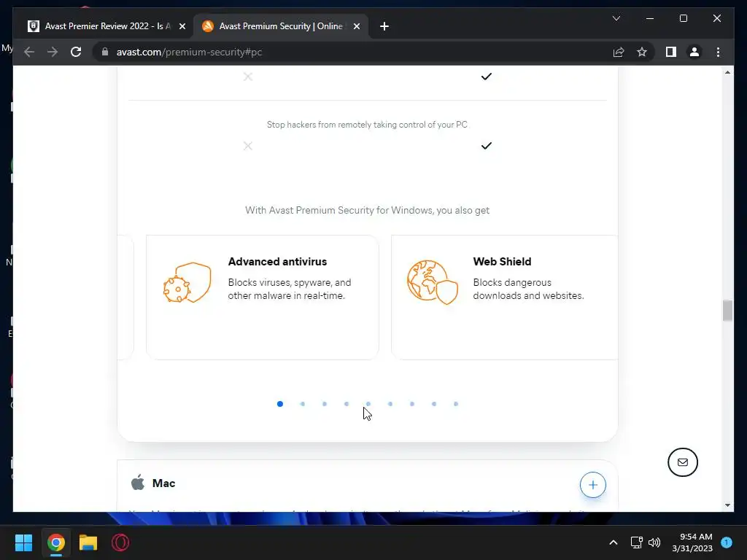This screenshot has height=560, width=747.
Task: Click the Mac section heading
Action: [163, 483]
